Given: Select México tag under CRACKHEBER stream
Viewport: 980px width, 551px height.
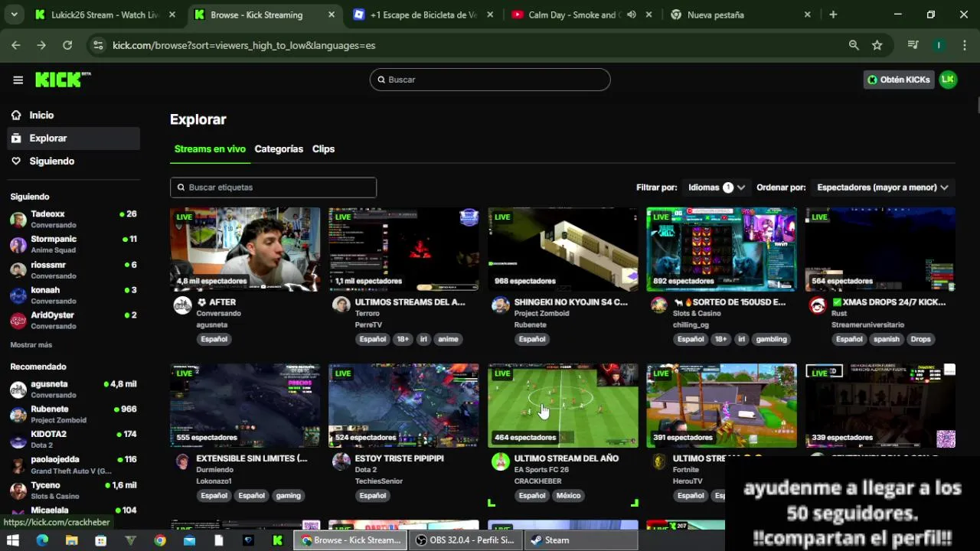Looking at the screenshot, I should [x=568, y=495].
